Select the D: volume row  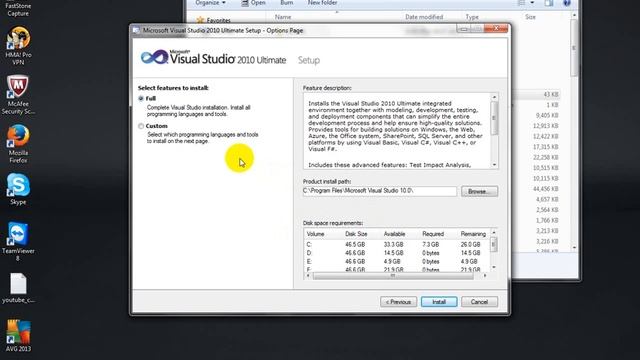coord(397,253)
